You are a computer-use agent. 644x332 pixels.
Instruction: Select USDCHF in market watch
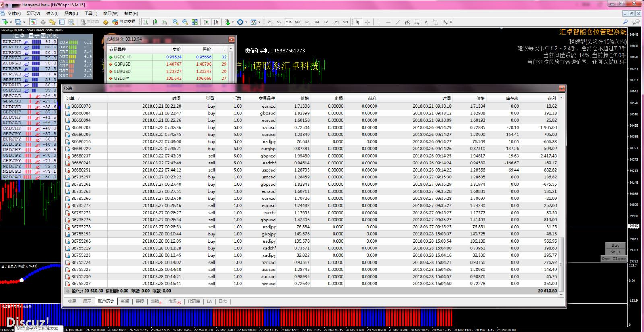tap(168, 57)
